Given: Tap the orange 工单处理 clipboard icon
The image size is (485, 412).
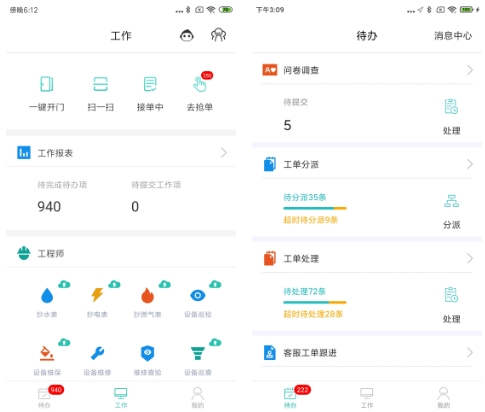Looking at the screenshot, I should tap(270, 258).
